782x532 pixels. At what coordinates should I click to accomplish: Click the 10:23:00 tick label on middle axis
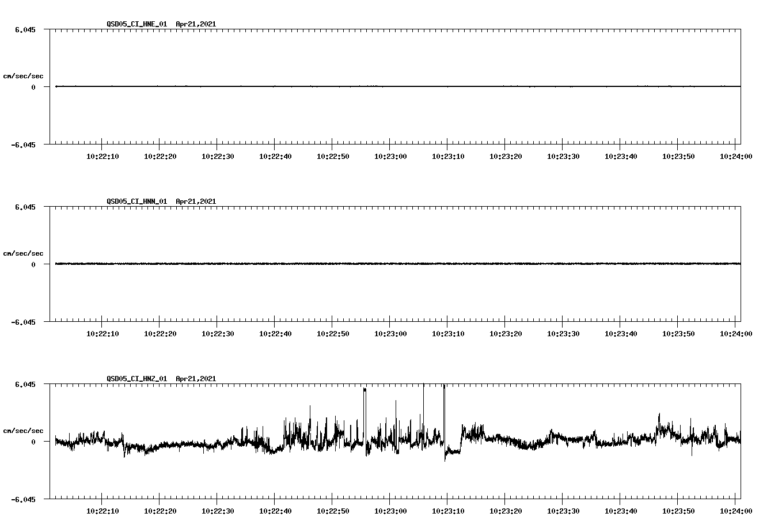click(x=390, y=333)
